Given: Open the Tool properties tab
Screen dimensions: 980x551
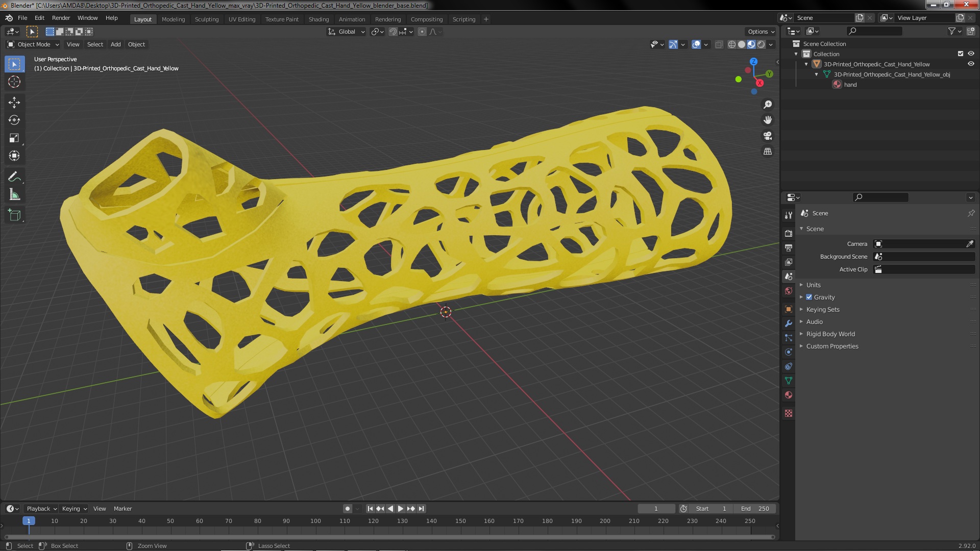Looking at the screenshot, I should [789, 215].
